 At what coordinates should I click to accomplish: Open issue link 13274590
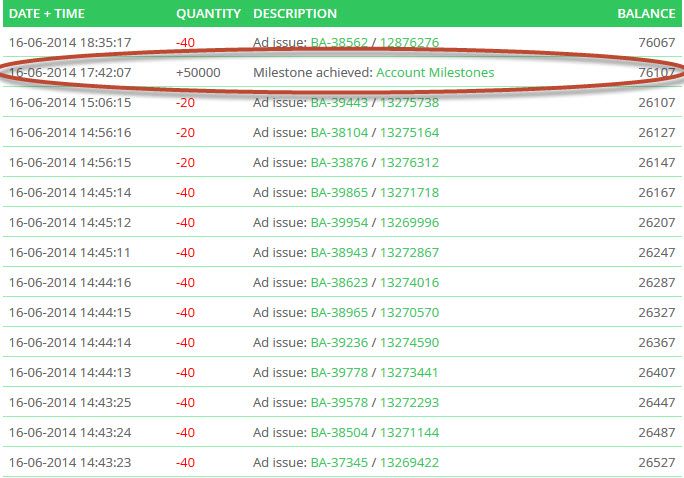click(x=409, y=343)
